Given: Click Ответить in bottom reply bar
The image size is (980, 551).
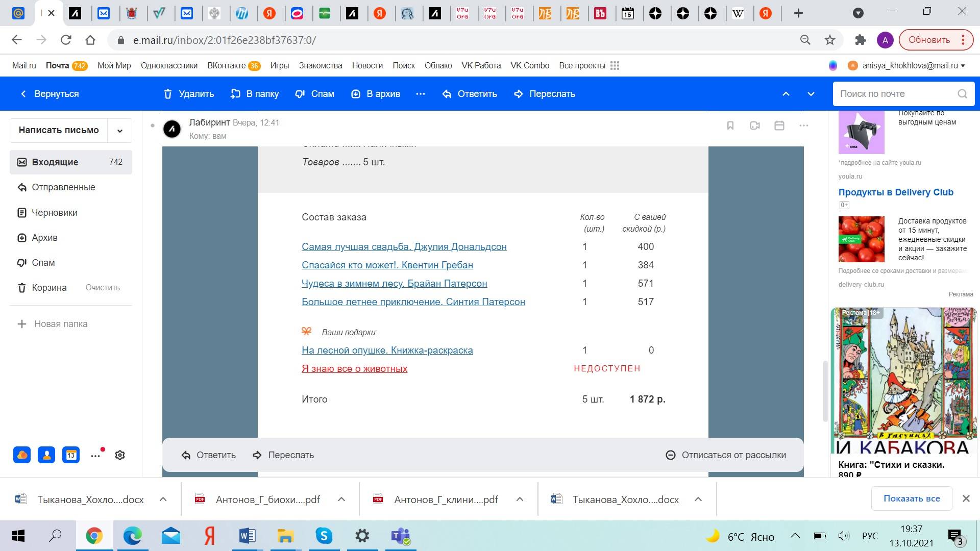Looking at the screenshot, I should (x=209, y=455).
